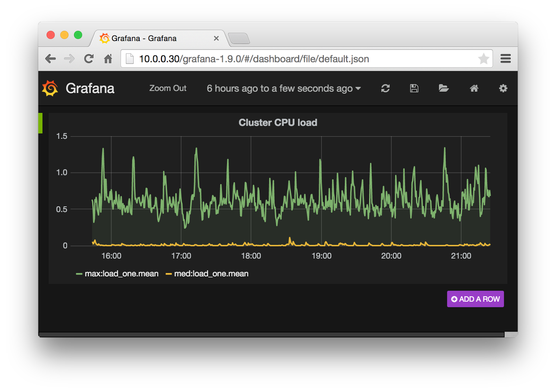Toggle the max:load_one.mean series in legend

[x=121, y=274]
